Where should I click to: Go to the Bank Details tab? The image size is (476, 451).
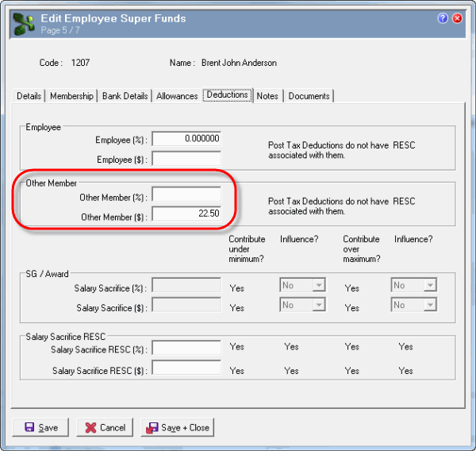[125, 96]
